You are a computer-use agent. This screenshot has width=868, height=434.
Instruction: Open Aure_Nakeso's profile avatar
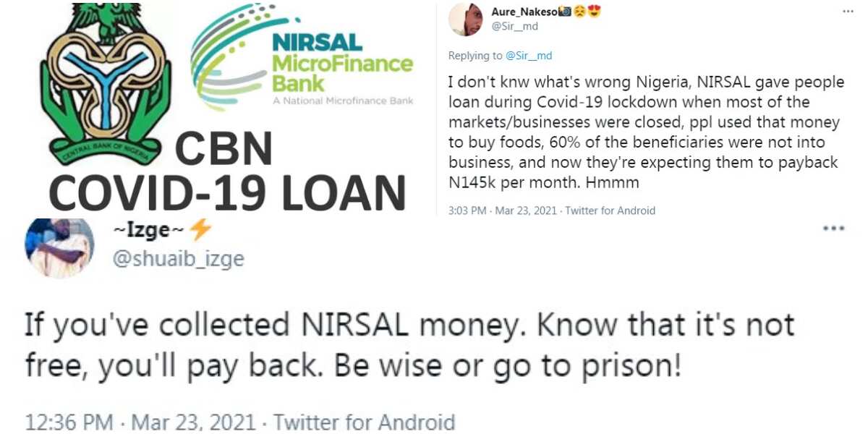pyautogui.click(x=466, y=20)
